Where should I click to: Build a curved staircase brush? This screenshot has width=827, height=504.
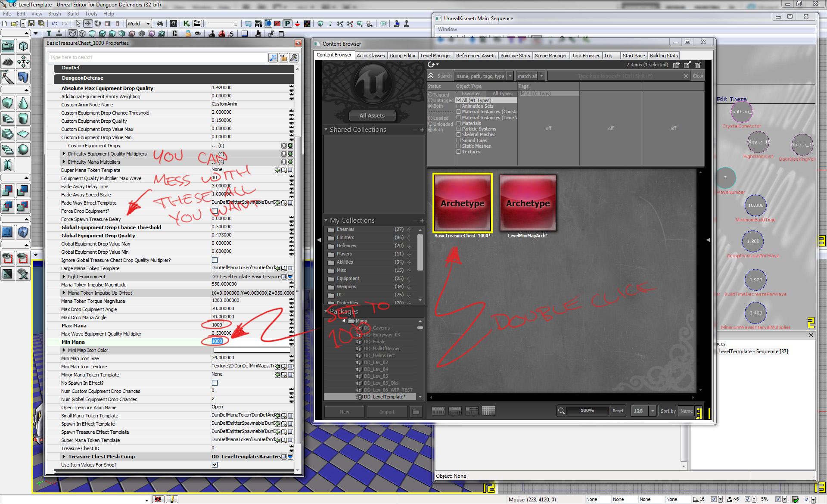8,118
